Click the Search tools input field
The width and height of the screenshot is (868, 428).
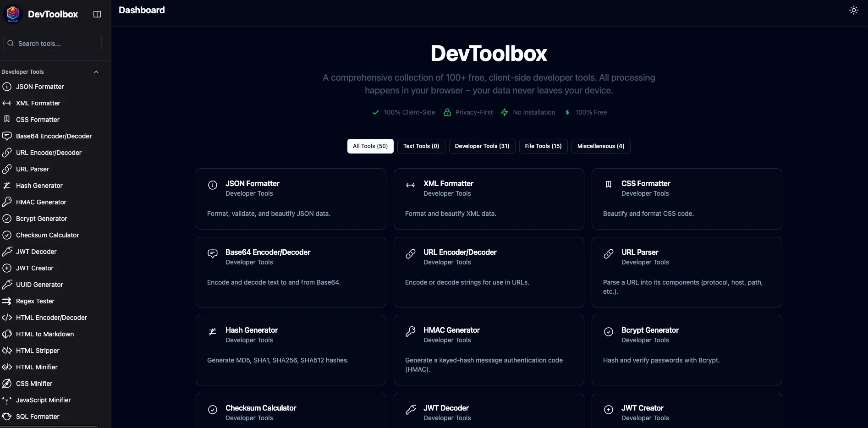coord(52,44)
